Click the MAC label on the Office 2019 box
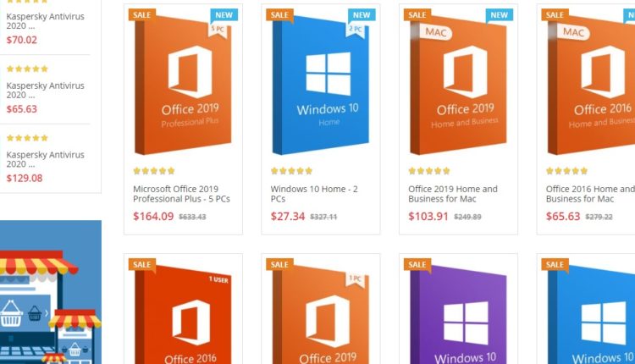 click(436, 32)
